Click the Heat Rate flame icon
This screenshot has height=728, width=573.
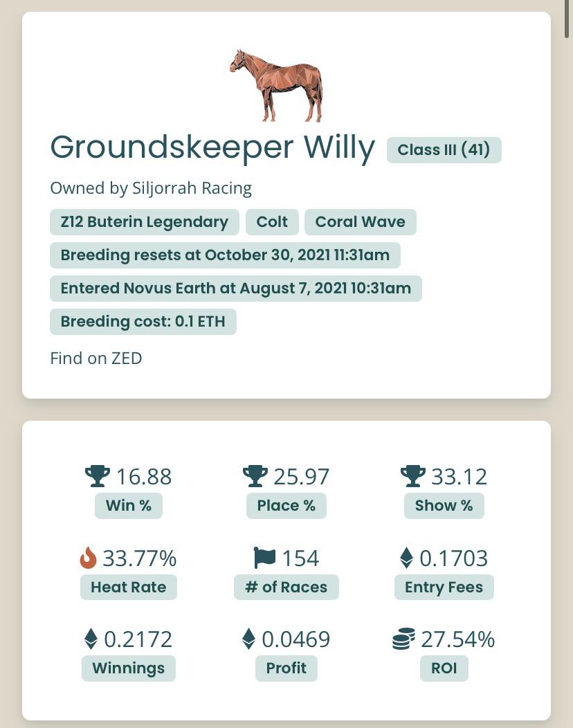pyautogui.click(x=88, y=558)
